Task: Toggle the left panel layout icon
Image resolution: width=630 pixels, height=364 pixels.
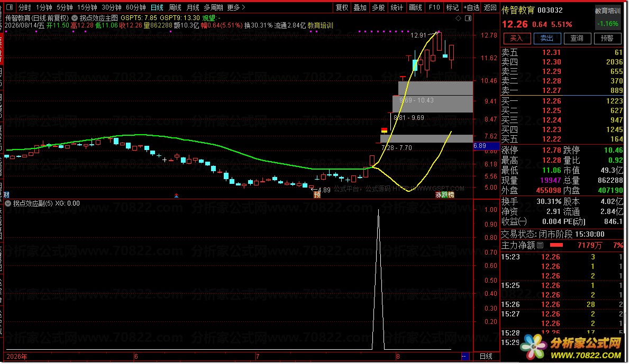Action: click(x=10, y=7)
